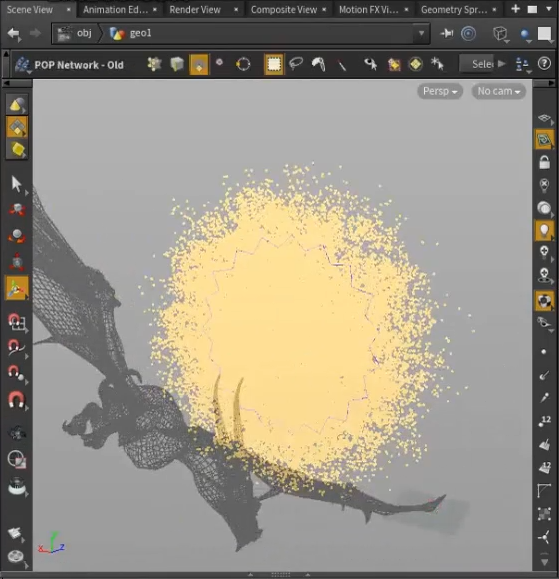Choose the circle-with-dots selection icon
559x579 pixels.
(243, 64)
